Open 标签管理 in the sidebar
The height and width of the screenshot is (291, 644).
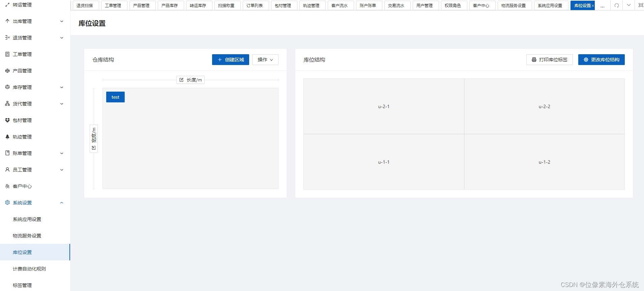tap(35, 285)
